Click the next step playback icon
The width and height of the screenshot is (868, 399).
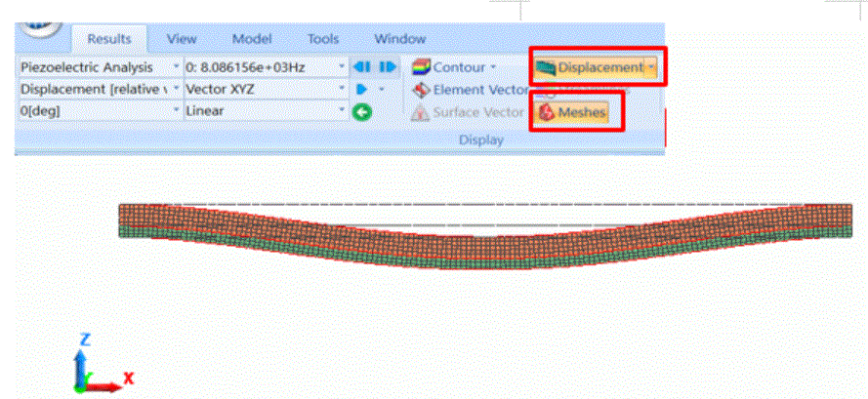(x=387, y=67)
